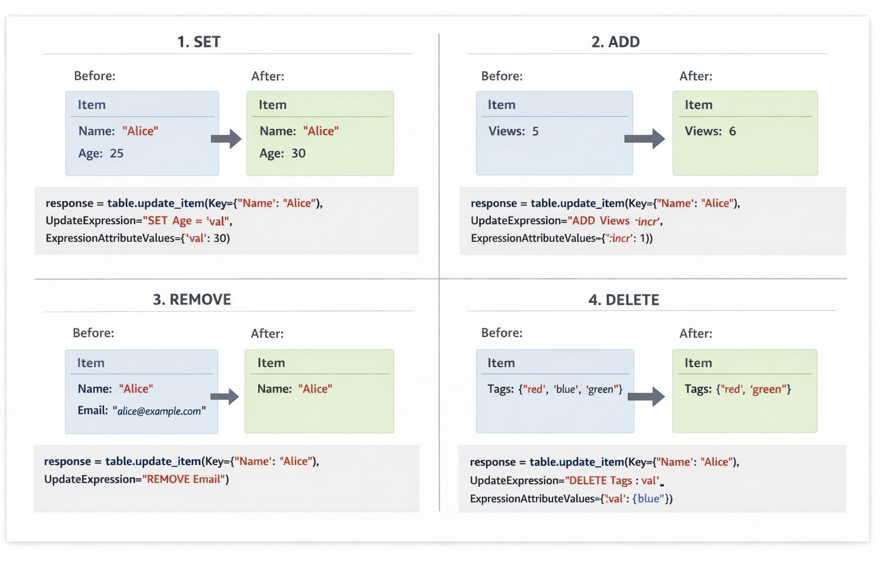Click the After box with red, green tags

pyautogui.click(x=745, y=391)
